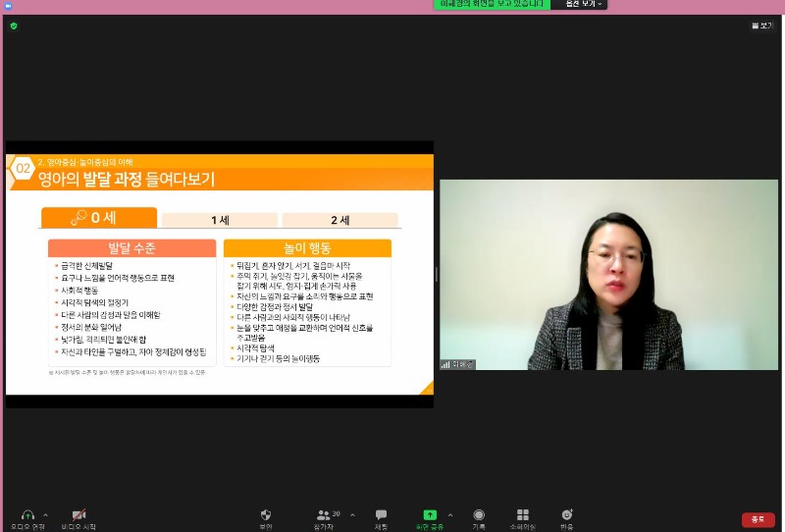Viewport: 785px width, 532px height.
Task: Select the 2세 tab on the slide
Action: tap(340, 220)
